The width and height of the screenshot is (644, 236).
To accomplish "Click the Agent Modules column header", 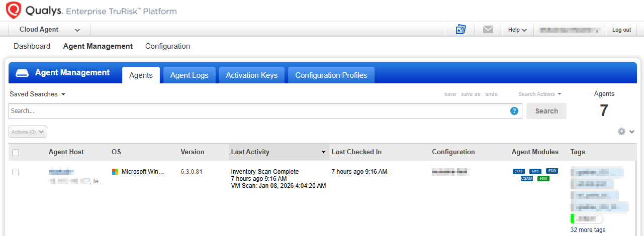I will point(535,152).
